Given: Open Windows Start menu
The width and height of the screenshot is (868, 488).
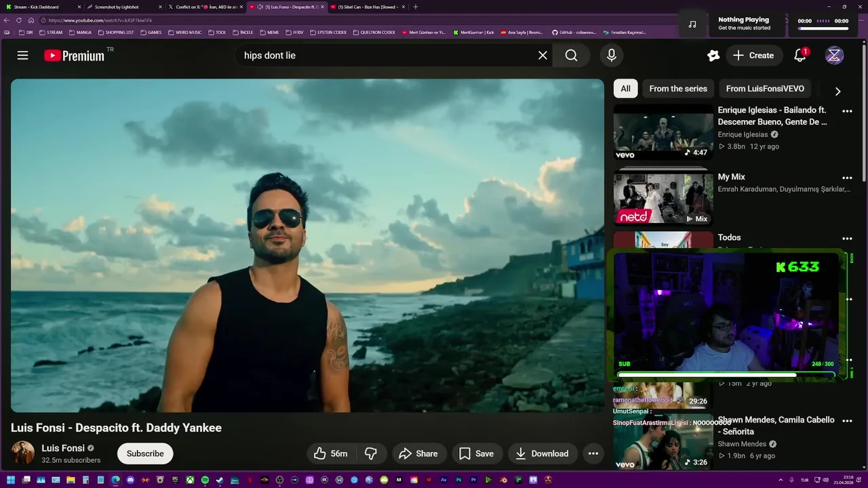Looking at the screenshot, I should [x=11, y=480].
